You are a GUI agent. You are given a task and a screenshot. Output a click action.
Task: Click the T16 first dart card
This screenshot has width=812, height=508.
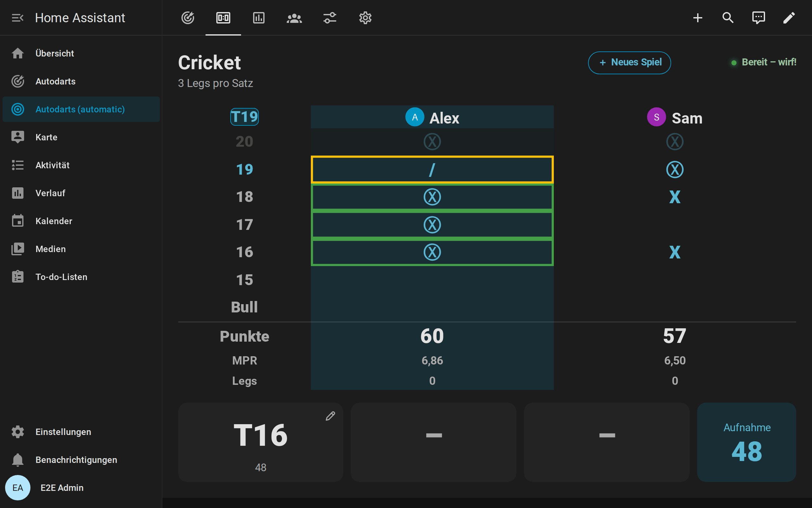[x=260, y=442]
